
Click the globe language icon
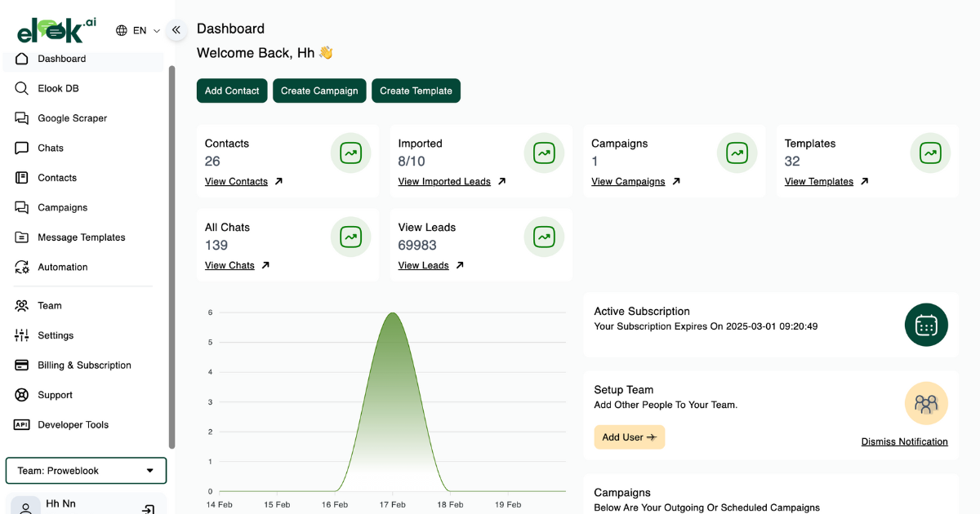coord(122,30)
